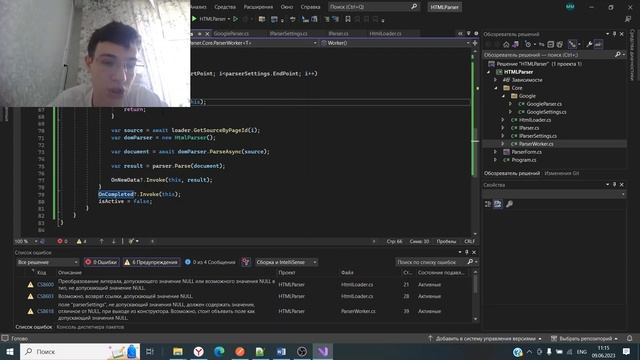Click the Windows Start button
This screenshot has height=360, width=640.
(x=10, y=351)
